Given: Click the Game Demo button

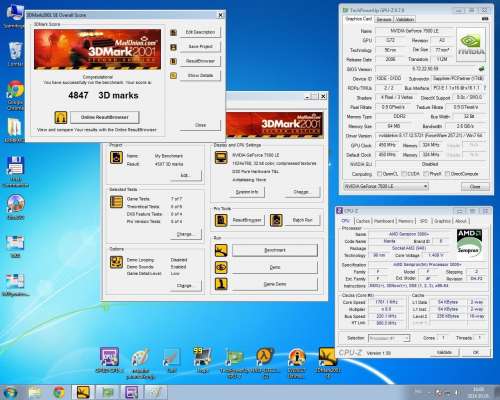Looking at the screenshot, I should pyautogui.click(x=275, y=284).
